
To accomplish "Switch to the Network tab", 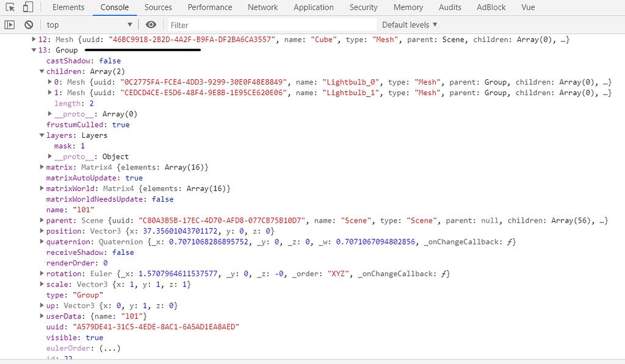I will pos(262,7).
